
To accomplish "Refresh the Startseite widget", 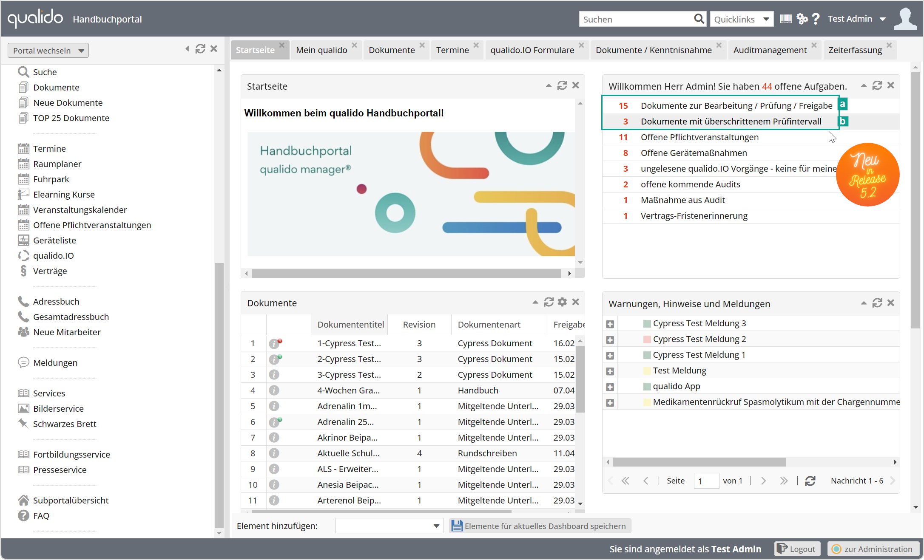I will pos(562,85).
